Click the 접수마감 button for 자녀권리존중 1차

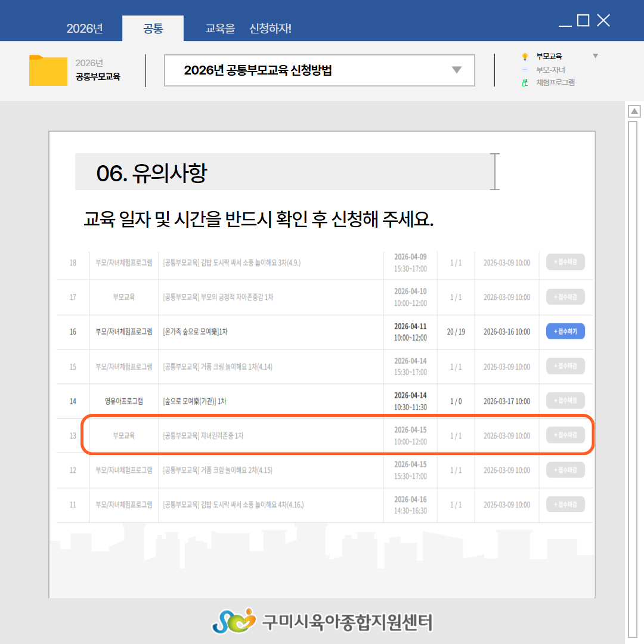click(565, 435)
